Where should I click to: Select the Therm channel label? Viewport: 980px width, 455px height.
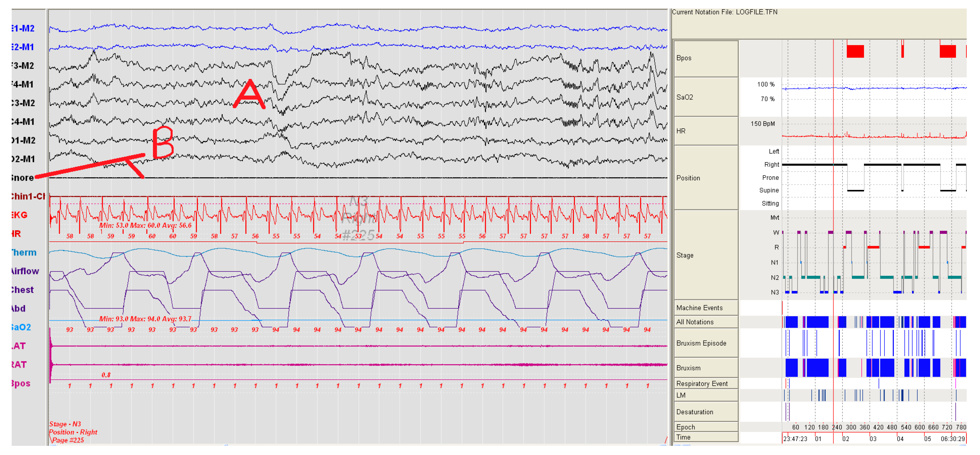pos(24,252)
